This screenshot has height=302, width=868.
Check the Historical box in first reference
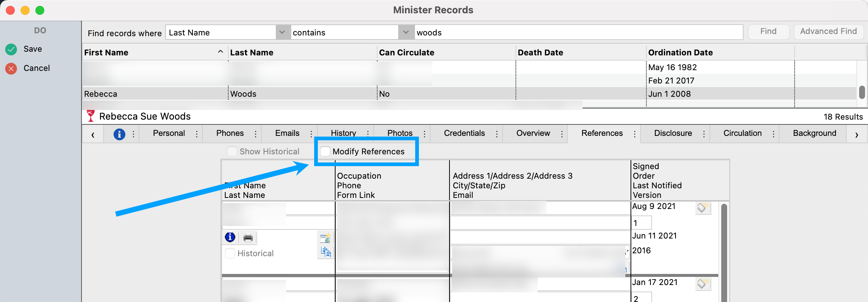tap(230, 253)
